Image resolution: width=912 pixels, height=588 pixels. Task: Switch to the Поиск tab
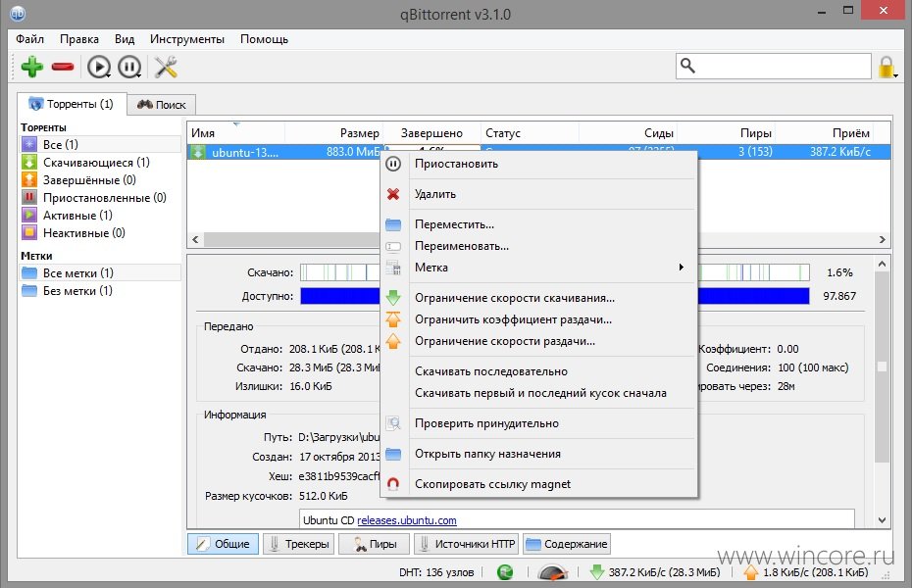162,105
